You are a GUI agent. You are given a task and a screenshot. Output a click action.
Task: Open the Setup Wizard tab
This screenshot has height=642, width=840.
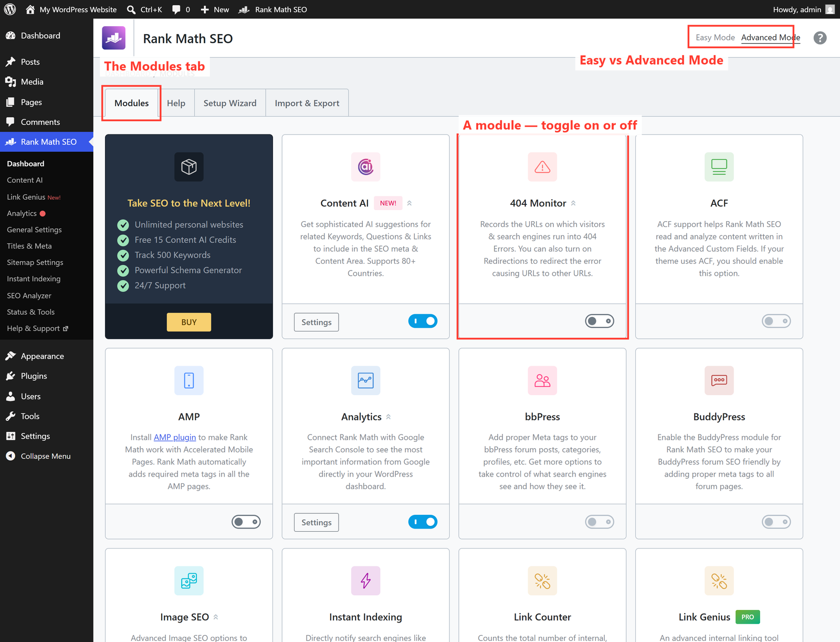[x=230, y=103]
